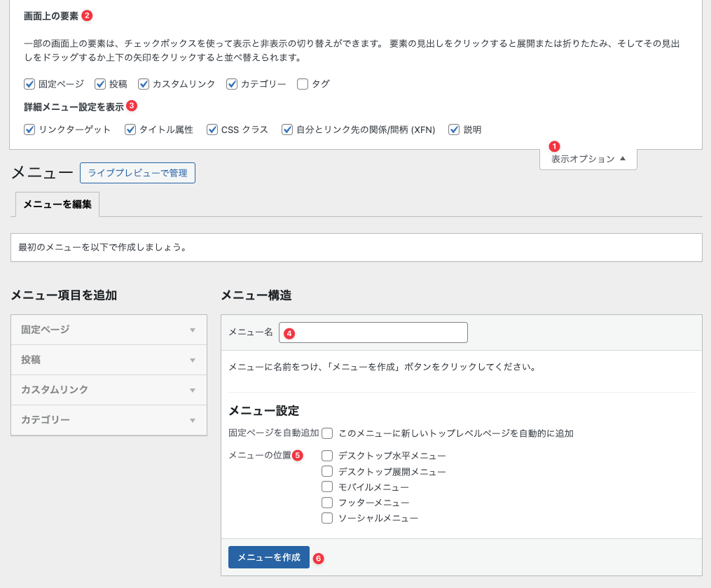Screen dimensions: 711x588
Task: Expand the カテゴリー section arrow
Action: pyautogui.click(x=193, y=420)
